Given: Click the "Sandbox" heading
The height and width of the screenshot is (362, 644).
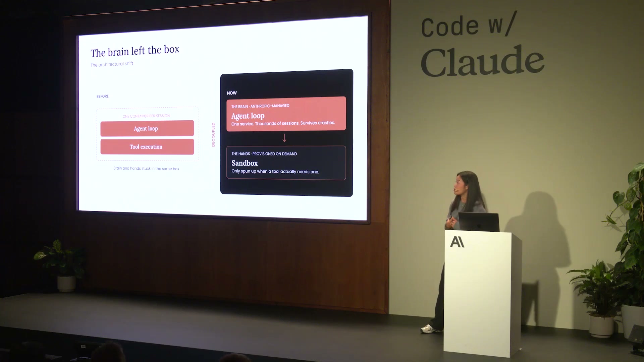Looking at the screenshot, I should pos(245,163).
